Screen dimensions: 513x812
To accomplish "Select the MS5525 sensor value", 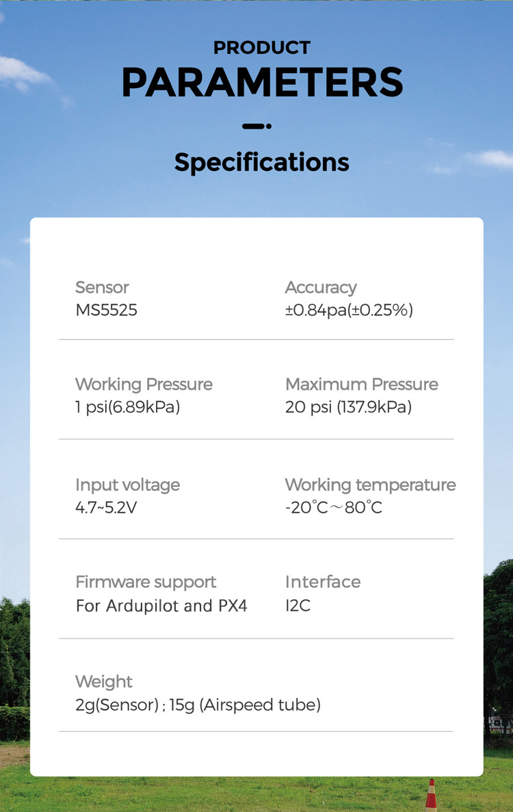I will [x=106, y=310].
